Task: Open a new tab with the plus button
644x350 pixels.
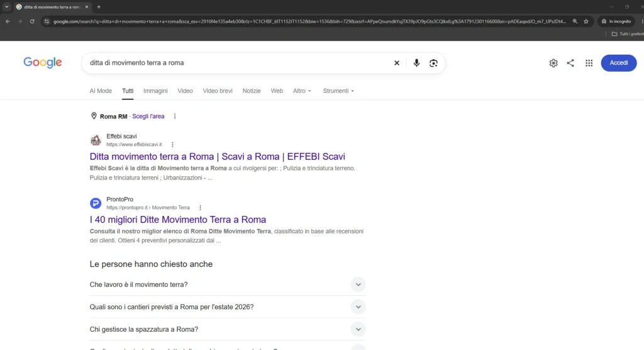Action: click(x=99, y=7)
